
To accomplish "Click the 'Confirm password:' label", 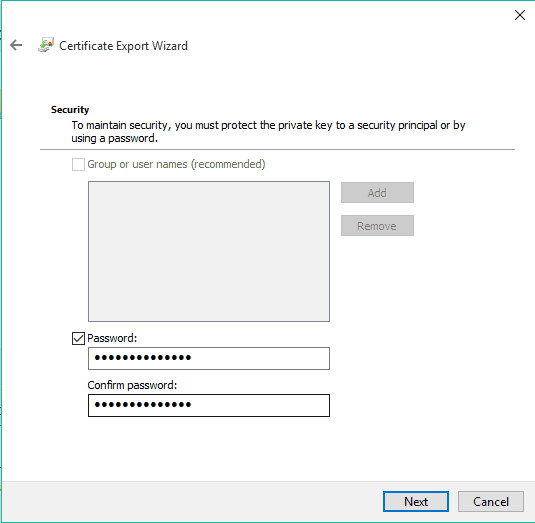I will (132, 385).
